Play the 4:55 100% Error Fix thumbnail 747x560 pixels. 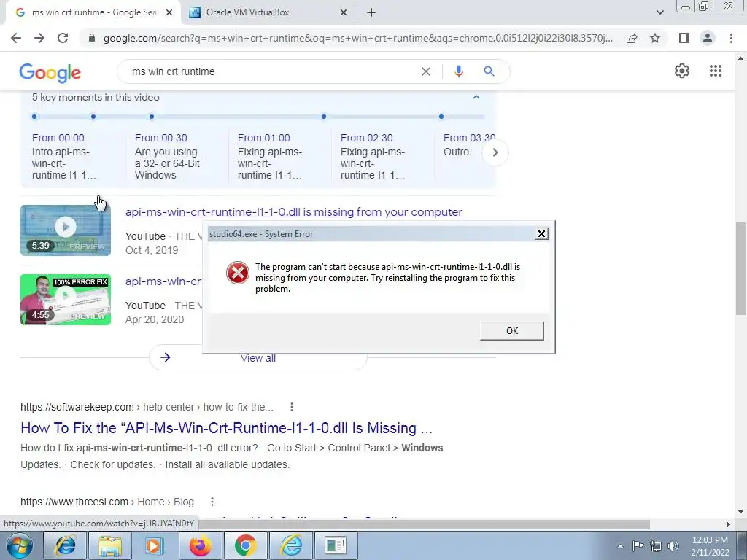(66, 300)
